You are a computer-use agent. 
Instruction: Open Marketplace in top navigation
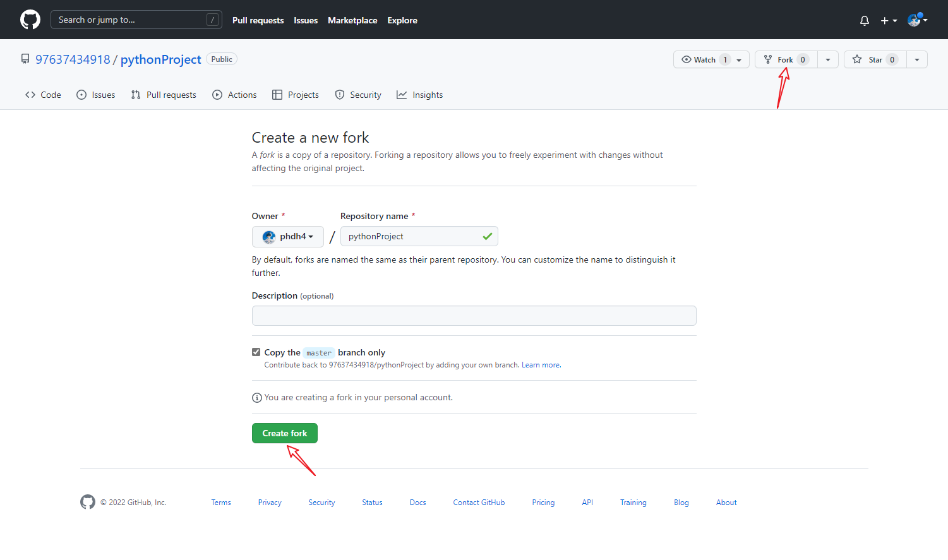(x=352, y=20)
